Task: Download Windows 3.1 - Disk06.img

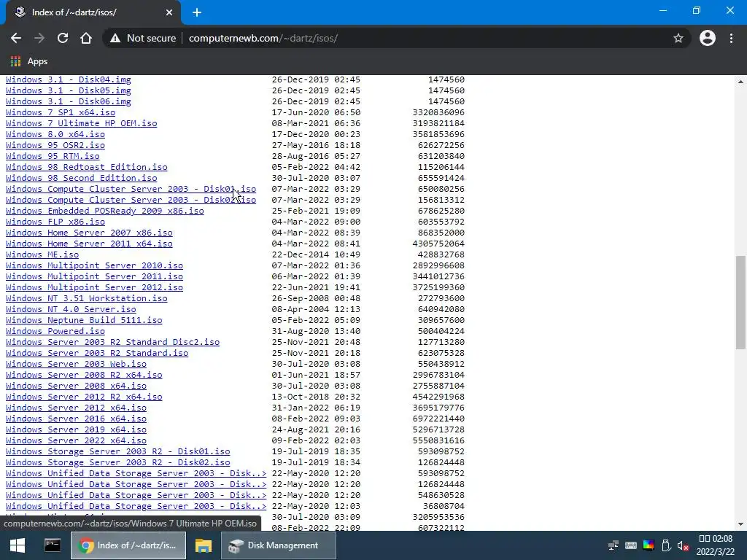Action: pyautogui.click(x=68, y=101)
